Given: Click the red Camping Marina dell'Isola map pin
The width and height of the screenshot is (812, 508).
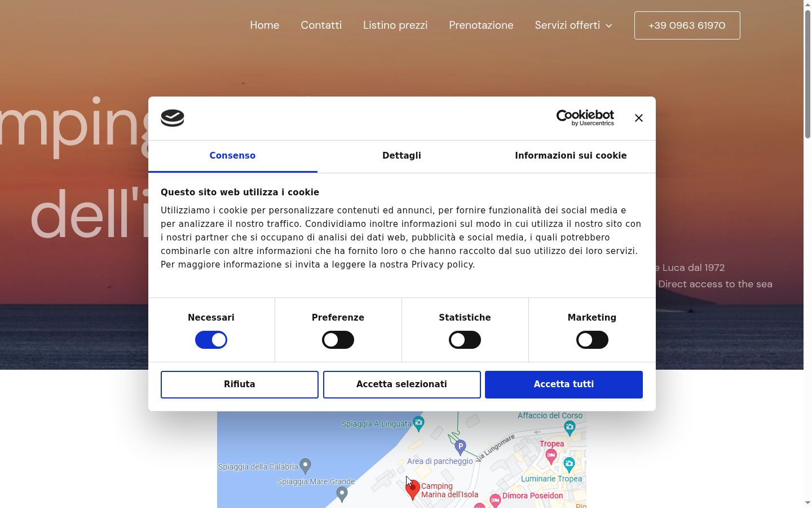Looking at the screenshot, I should point(413,489).
